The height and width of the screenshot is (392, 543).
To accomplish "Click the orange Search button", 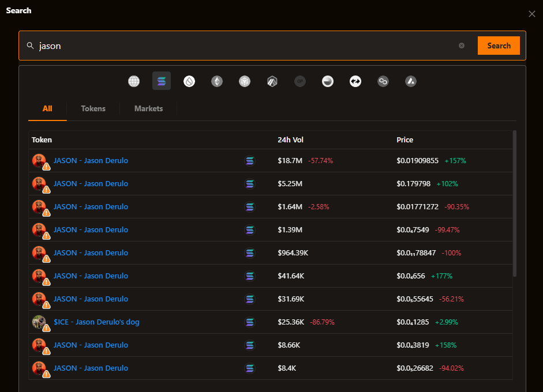I will [499, 46].
